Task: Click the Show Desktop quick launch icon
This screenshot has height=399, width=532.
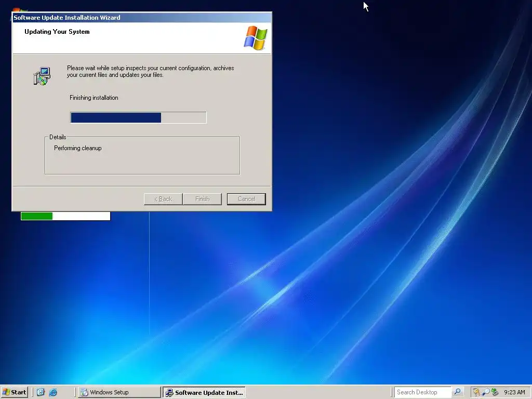Action: click(x=41, y=392)
